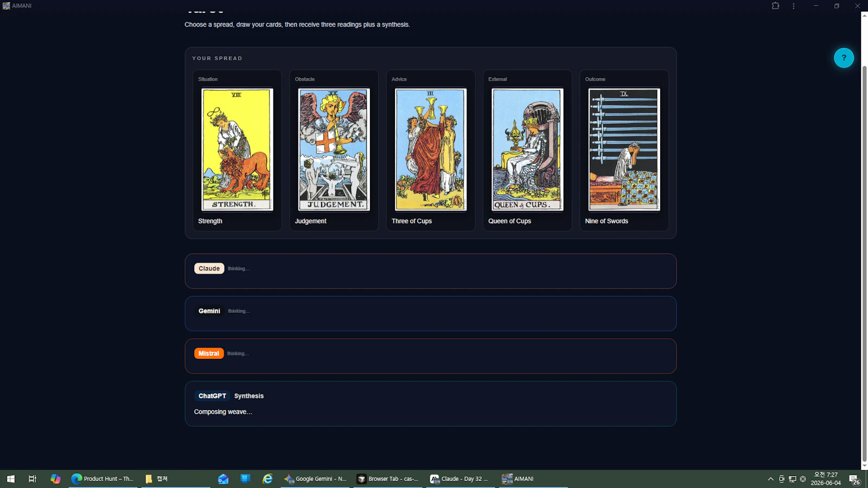Open Task View on the taskbar

[33, 479]
